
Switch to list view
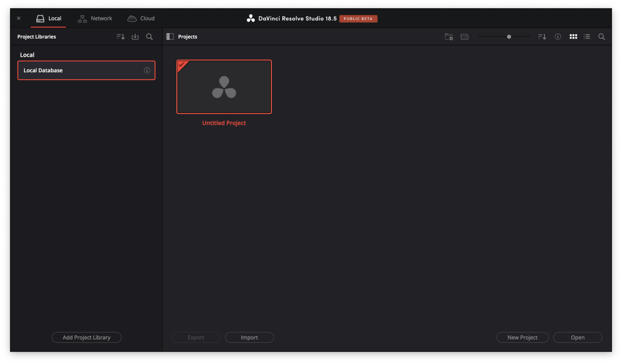point(587,37)
